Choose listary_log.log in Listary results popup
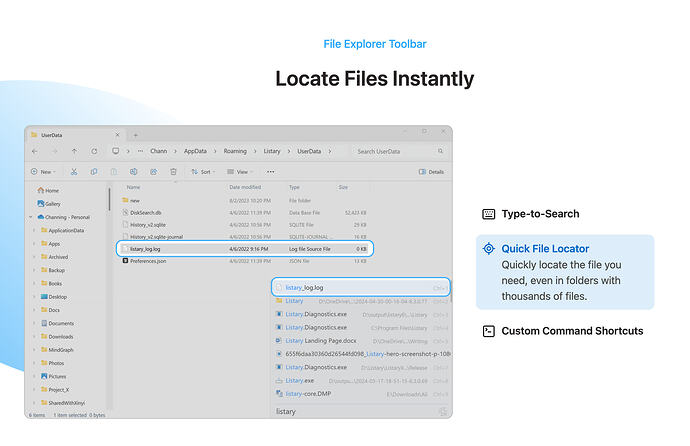 361,287
